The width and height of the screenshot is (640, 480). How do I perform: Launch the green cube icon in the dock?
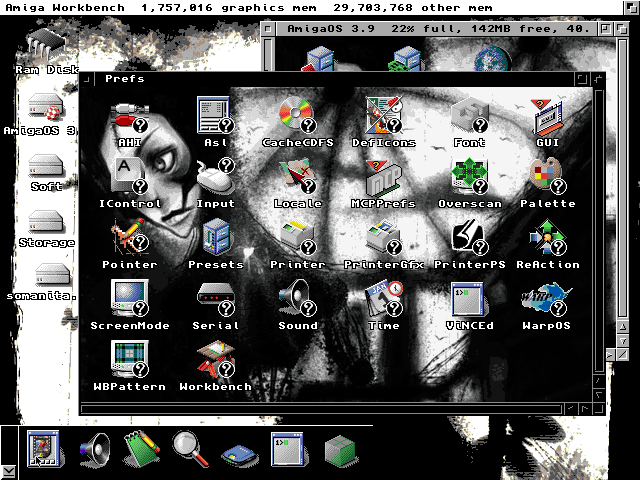pos(340,451)
